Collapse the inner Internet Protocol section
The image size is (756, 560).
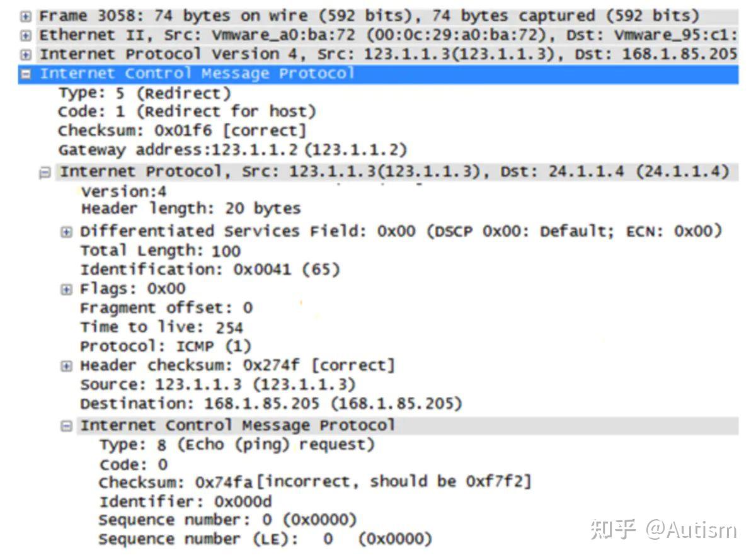45,173
